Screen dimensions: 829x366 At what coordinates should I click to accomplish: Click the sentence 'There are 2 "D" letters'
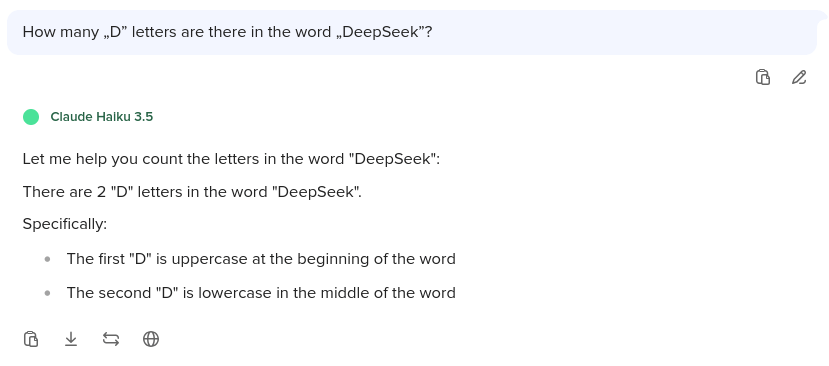click(x=192, y=191)
